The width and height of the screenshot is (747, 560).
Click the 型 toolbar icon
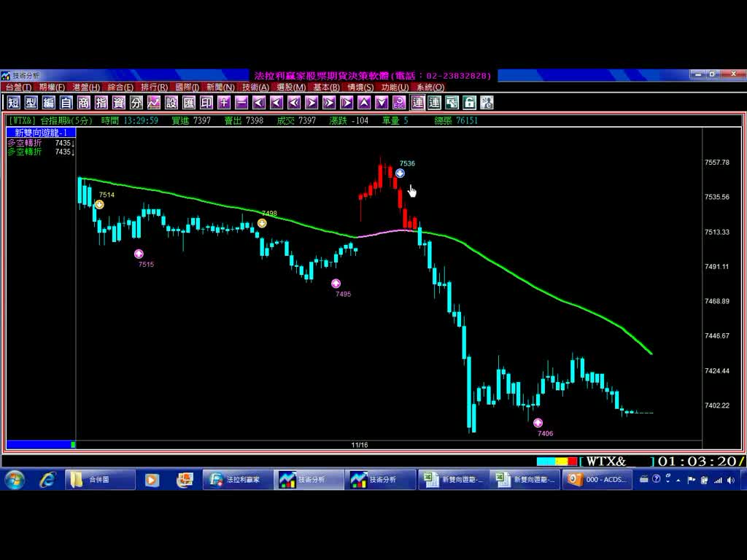[31, 102]
